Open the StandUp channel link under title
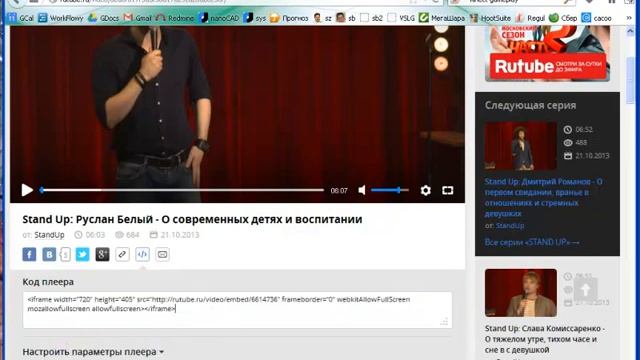This screenshot has height=360, width=640. [49, 235]
